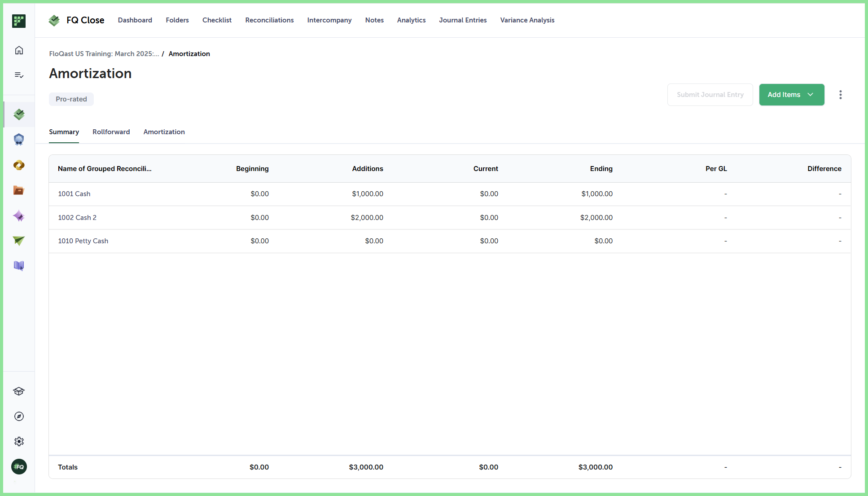Open Notes in the top navigation
Image resolution: width=868 pixels, height=496 pixels.
tap(374, 20)
